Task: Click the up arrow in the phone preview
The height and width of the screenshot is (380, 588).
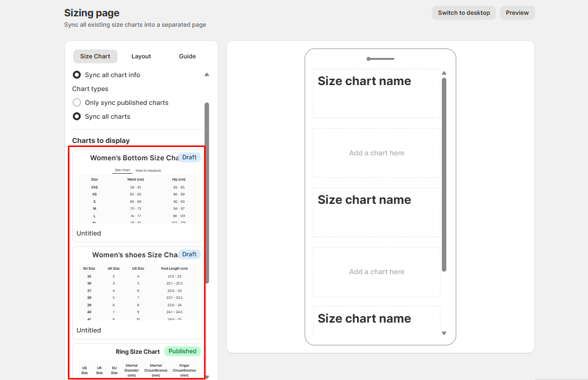Action: 444,73
